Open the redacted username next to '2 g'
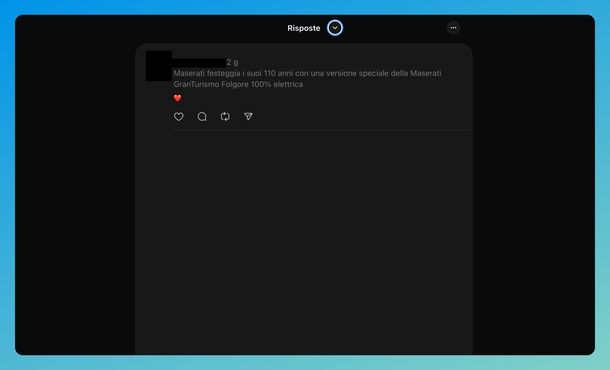The height and width of the screenshot is (370, 610). (x=199, y=63)
